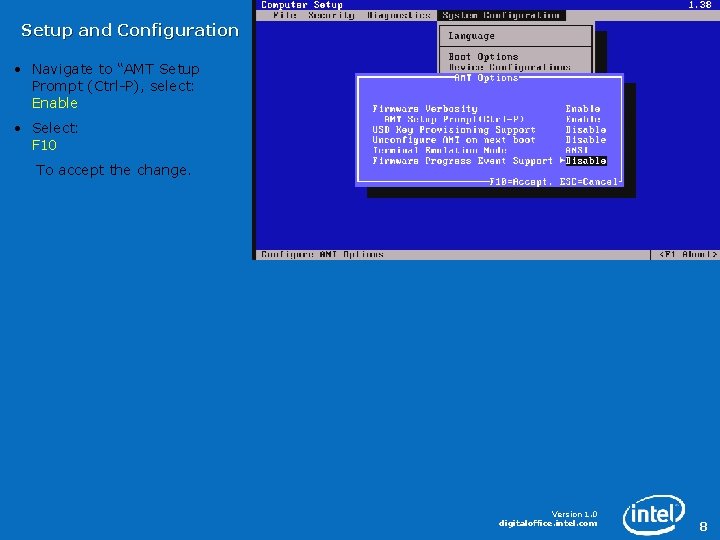Select USB Key Provisioning Support row
Image resolution: width=720 pixels, height=540 pixels.
[489, 129]
